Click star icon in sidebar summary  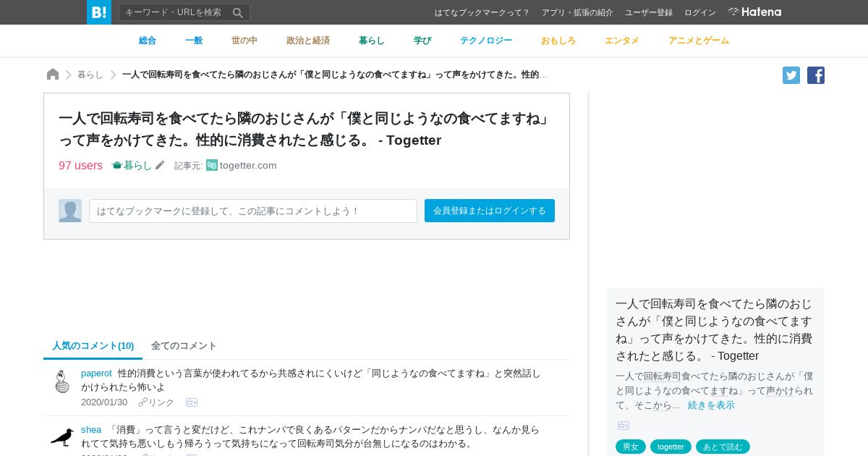tap(624, 426)
